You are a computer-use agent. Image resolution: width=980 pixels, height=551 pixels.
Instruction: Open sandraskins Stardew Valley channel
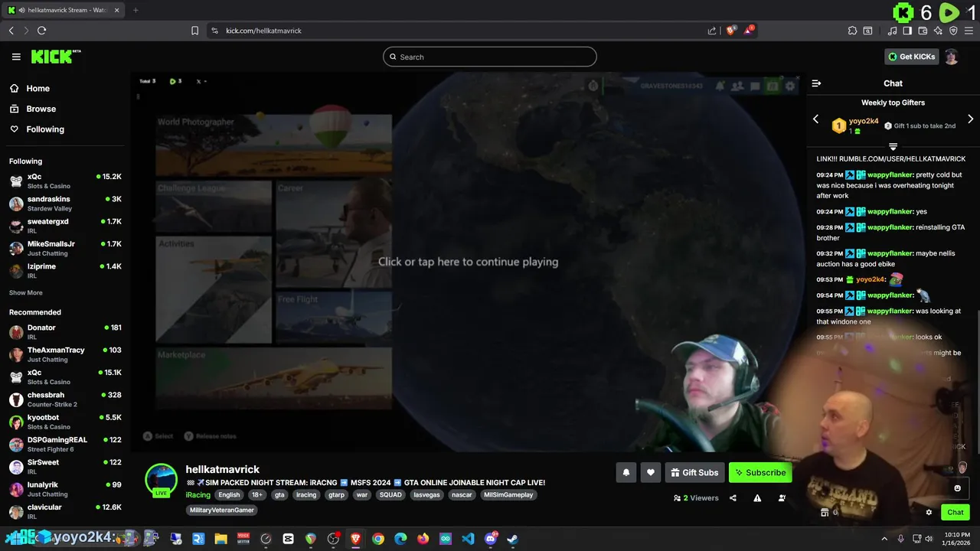65,204
